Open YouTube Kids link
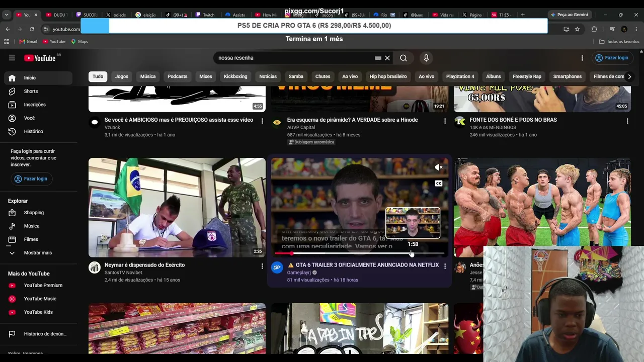 [38, 312]
